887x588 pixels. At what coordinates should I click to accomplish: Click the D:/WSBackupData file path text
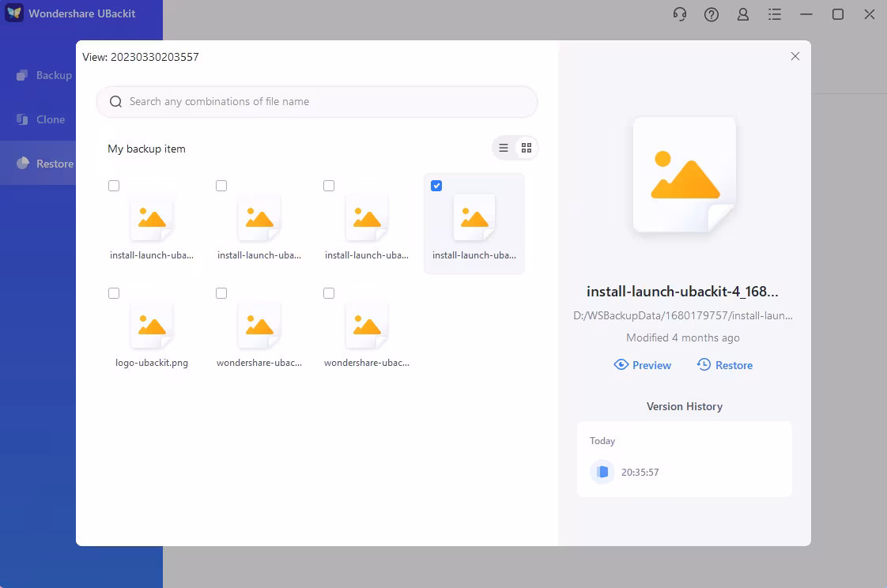click(x=683, y=315)
